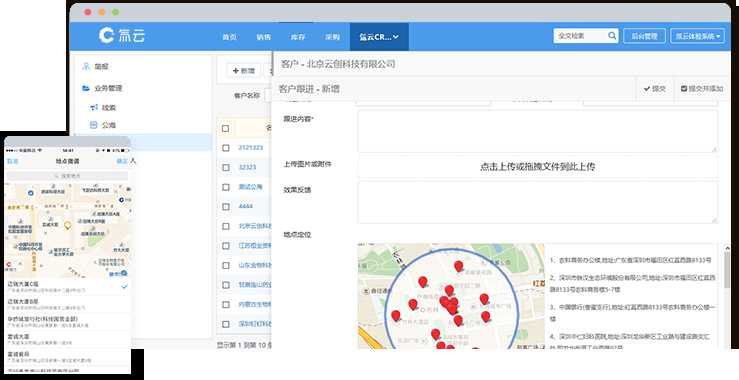Click into the 效果反馈 text area
The image size is (739, 380).
(538, 202)
